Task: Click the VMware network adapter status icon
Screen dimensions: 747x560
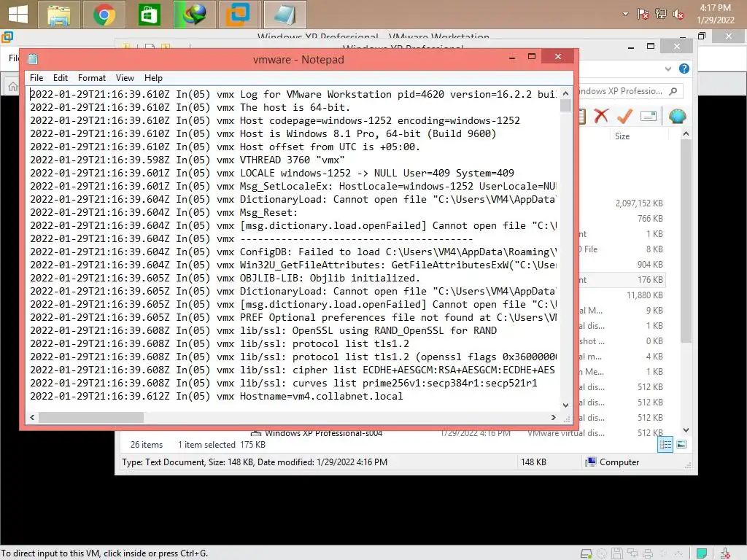Action: tap(632, 553)
